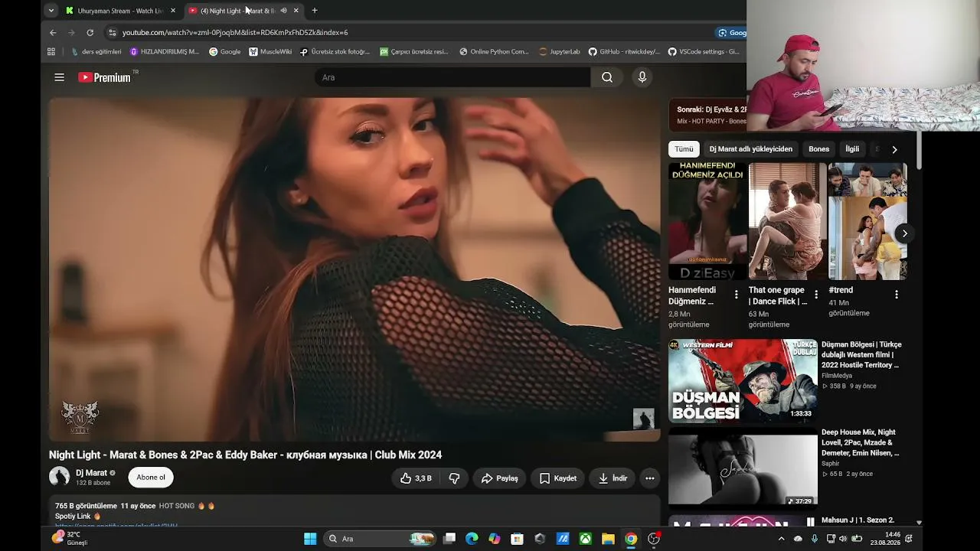Share the video with Paylaş
This screenshot has height=551, width=980.
coord(499,478)
